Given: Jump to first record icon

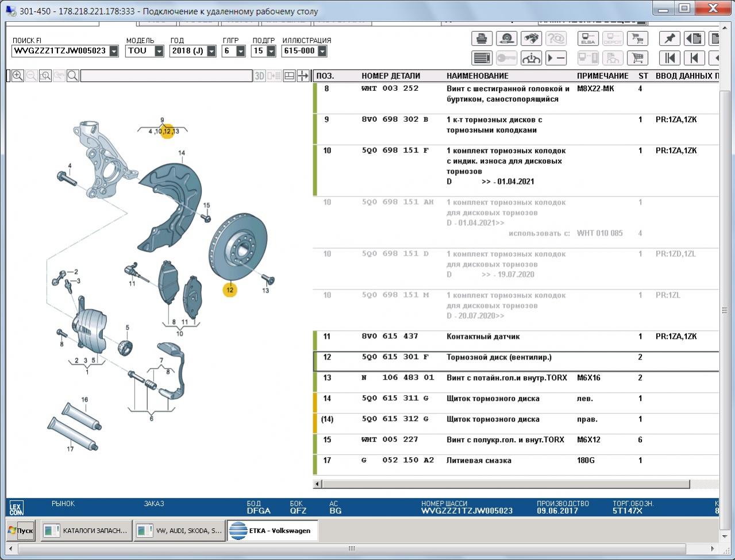Looking at the screenshot, I should coord(669,58).
